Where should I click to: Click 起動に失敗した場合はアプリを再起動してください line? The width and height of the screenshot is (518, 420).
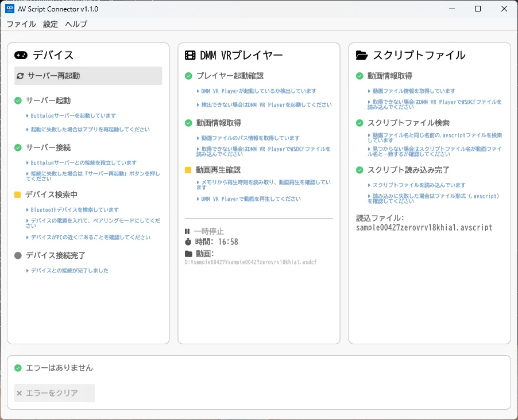88,130
